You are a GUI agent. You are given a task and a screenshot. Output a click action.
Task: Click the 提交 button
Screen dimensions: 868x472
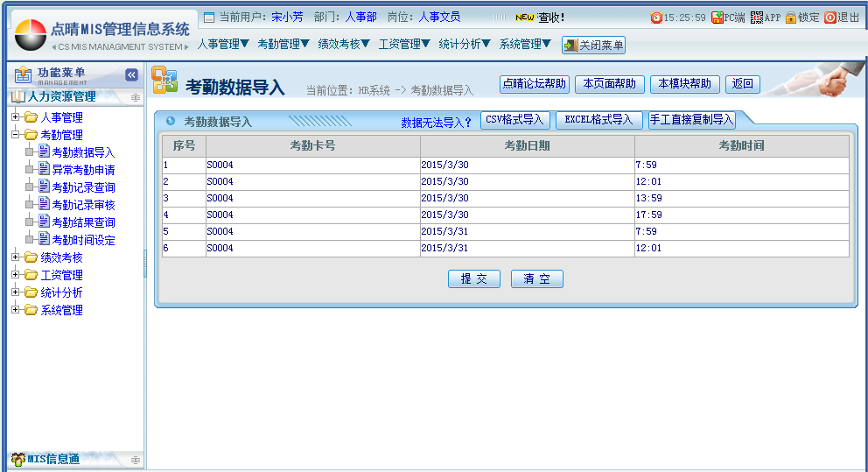coord(473,278)
